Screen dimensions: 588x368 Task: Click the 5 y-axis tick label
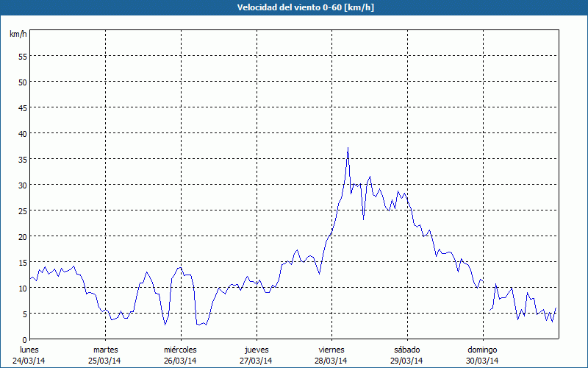point(24,314)
